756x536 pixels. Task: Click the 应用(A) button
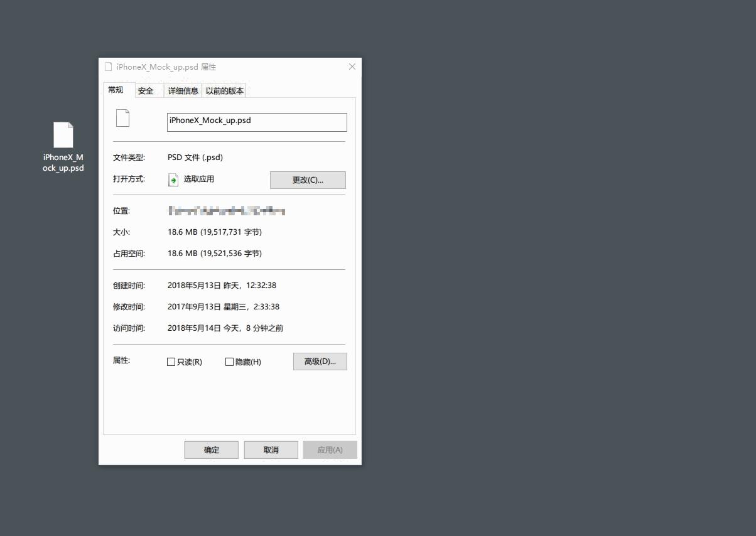pos(330,449)
